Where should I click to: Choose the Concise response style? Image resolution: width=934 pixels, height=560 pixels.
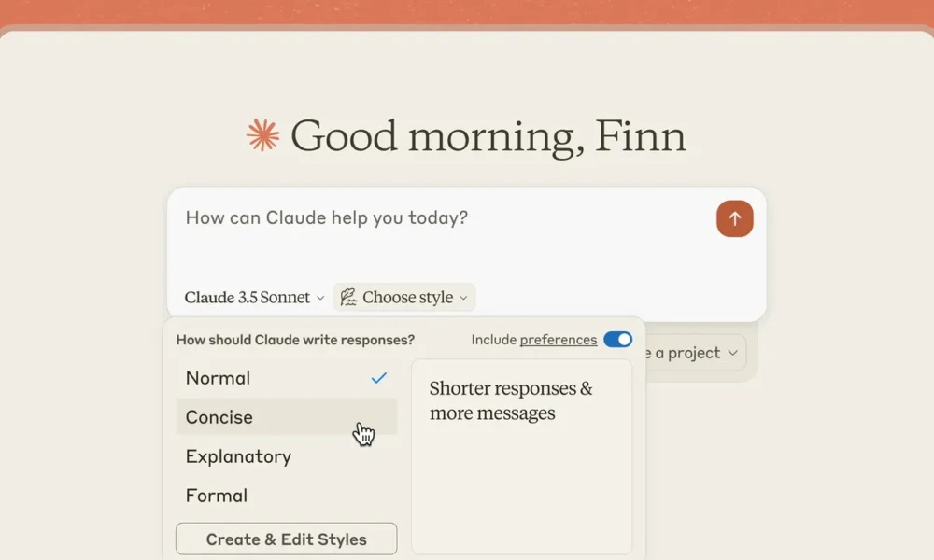pos(219,417)
